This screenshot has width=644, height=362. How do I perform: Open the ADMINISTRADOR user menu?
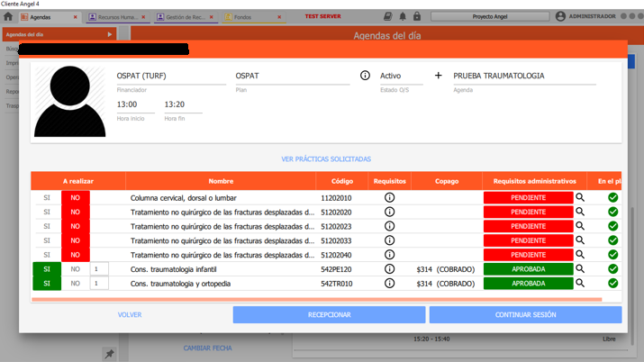click(585, 16)
